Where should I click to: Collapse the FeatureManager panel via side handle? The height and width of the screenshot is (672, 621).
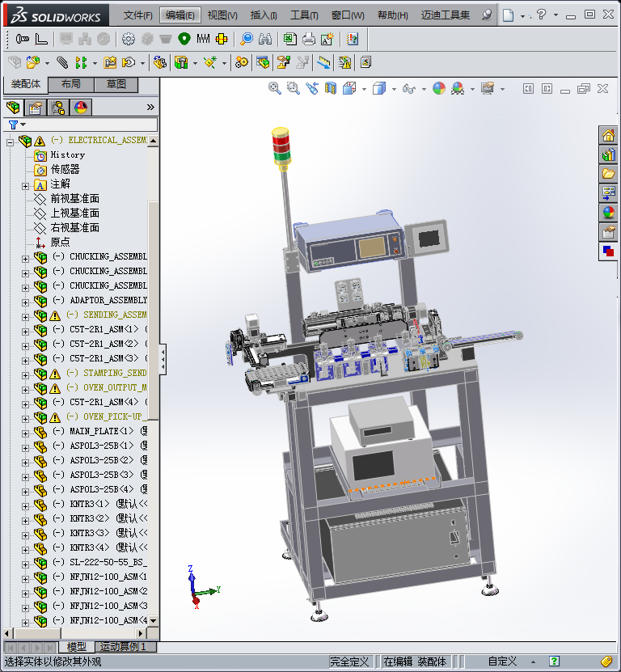pyautogui.click(x=163, y=359)
